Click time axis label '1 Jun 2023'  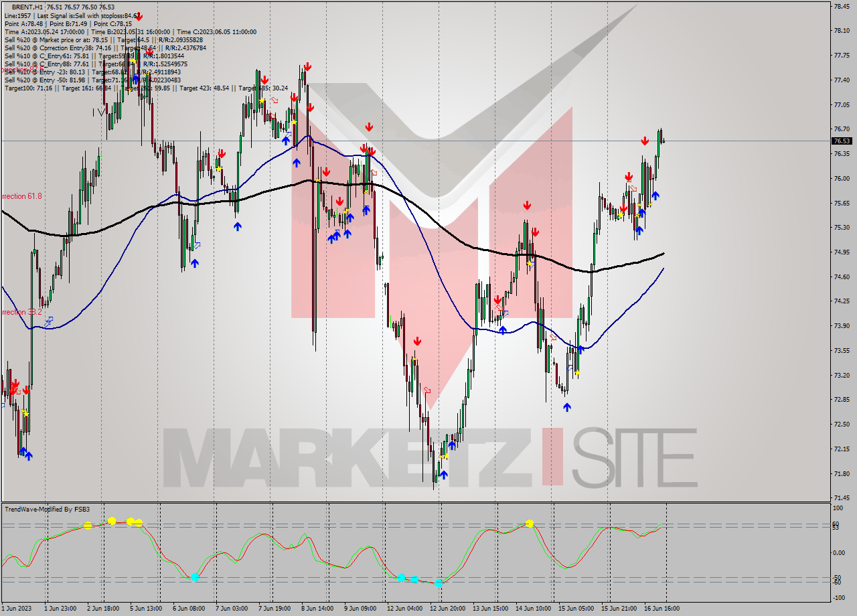pos(17,609)
